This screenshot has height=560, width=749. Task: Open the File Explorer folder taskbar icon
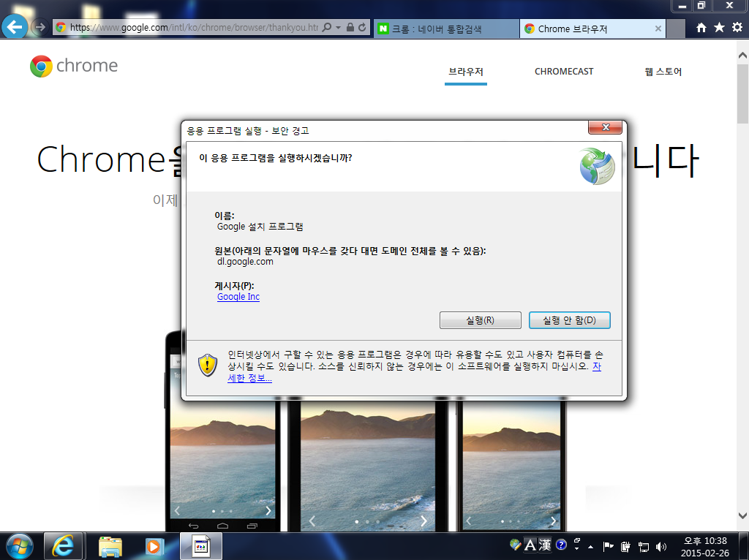[110, 546]
